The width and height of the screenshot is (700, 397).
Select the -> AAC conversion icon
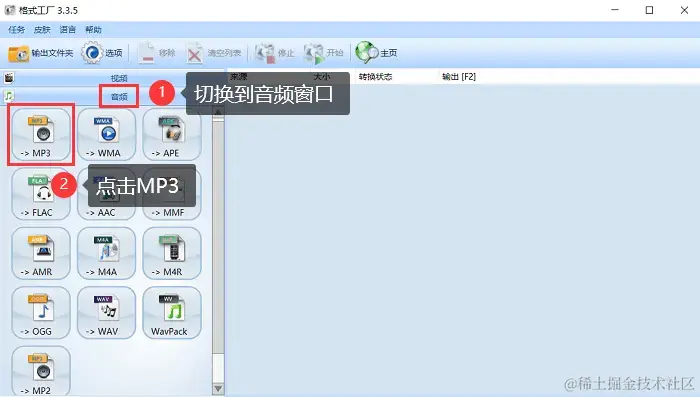click(x=106, y=194)
